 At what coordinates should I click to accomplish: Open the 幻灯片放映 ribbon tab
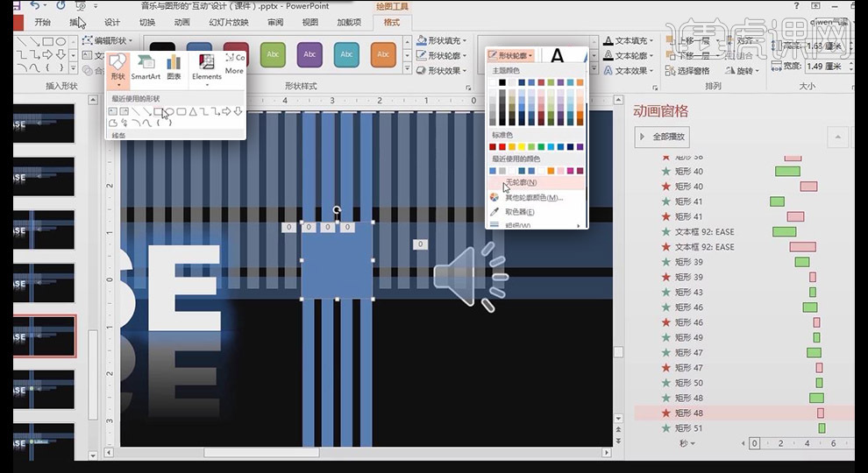[x=229, y=22]
